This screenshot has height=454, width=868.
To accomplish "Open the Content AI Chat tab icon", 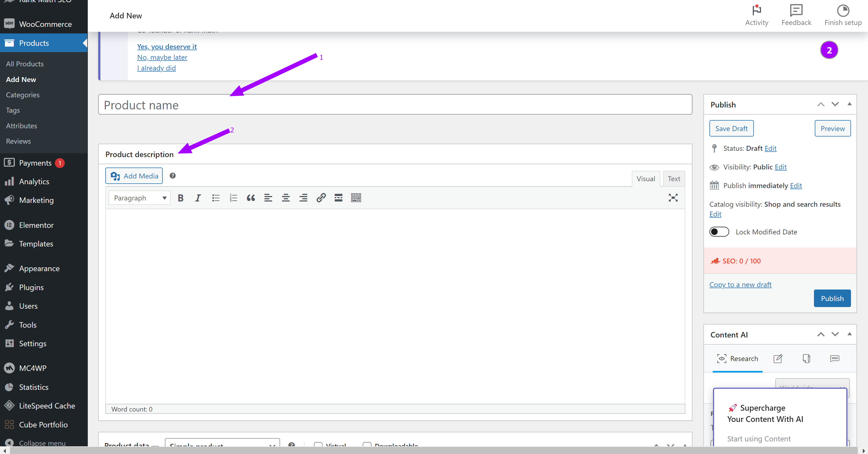I will point(835,358).
